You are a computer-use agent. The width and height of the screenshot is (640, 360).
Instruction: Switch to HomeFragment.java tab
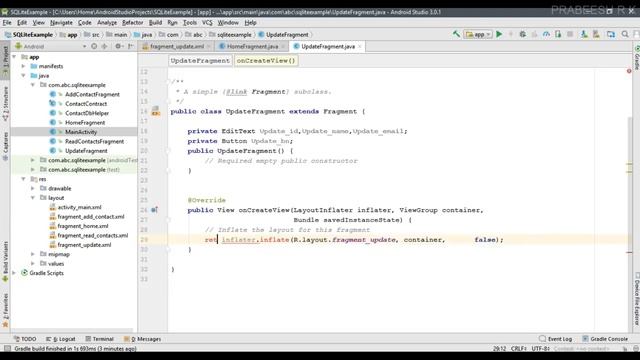(x=252, y=47)
